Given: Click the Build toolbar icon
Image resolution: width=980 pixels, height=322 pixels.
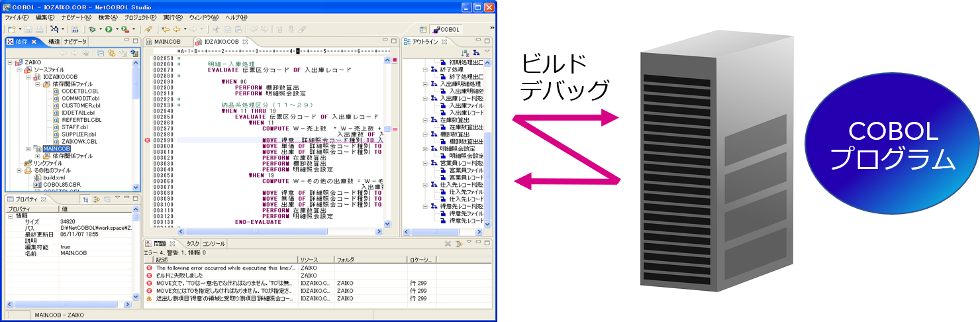Looking at the screenshot, I should point(75,29).
